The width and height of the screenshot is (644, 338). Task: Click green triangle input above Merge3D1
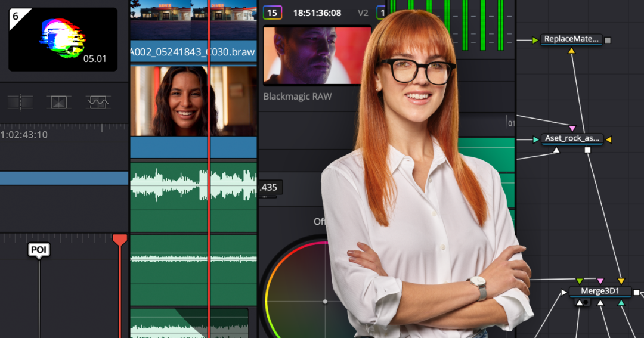click(579, 281)
